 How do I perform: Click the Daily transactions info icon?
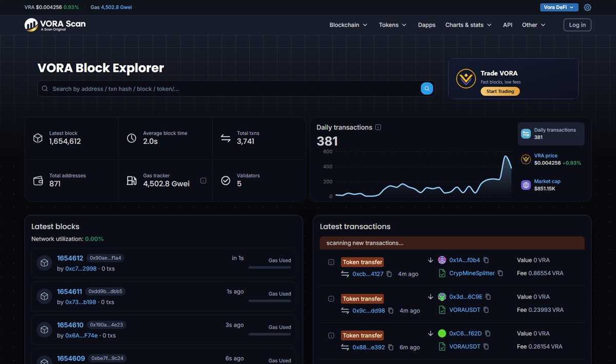click(x=378, y=127)
